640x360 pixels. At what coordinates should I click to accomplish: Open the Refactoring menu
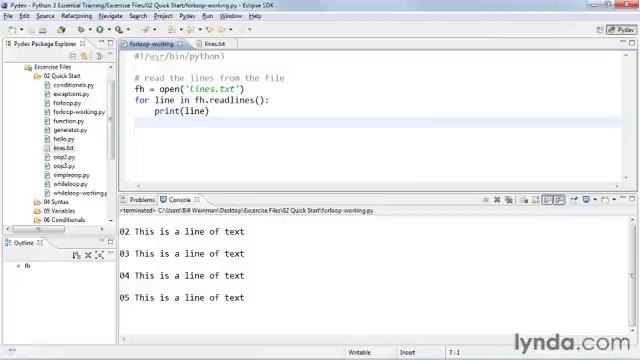pyautogui.click(x=77, y=16)
